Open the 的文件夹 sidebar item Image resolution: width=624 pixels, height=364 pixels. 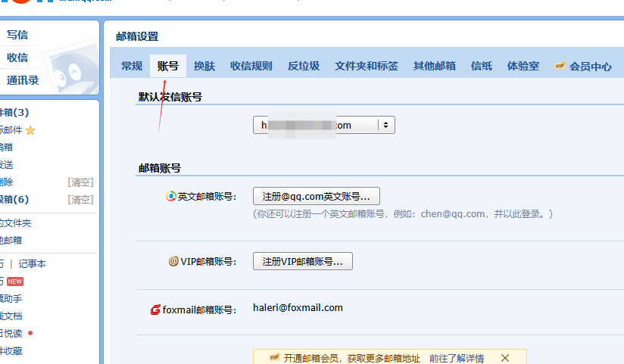pyautogui.click(x=15, y=223)
